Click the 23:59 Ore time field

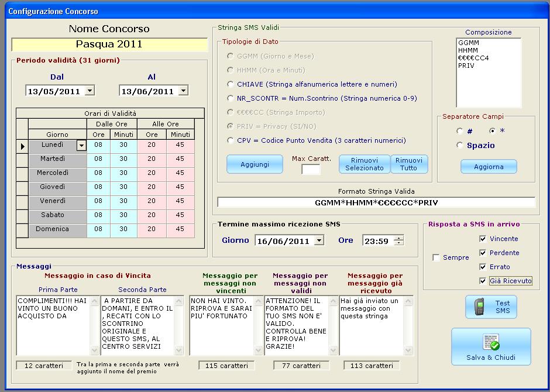click(x=378, y=240)
